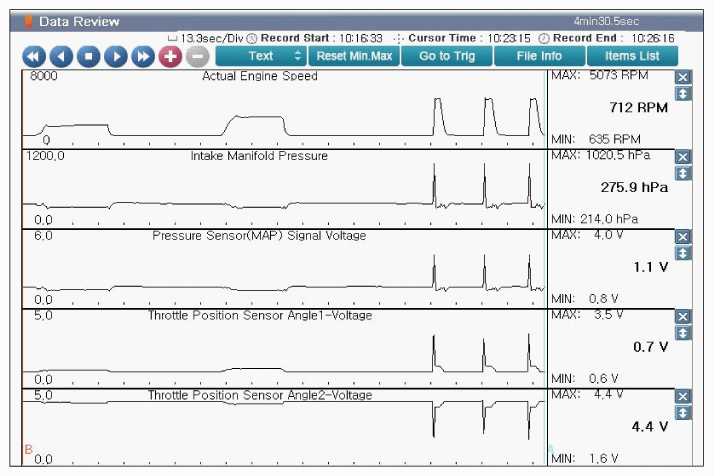This screenshot has width=713, height=476.
Task: Zoom out with the gray minus icon
Action: click(197, 56)
